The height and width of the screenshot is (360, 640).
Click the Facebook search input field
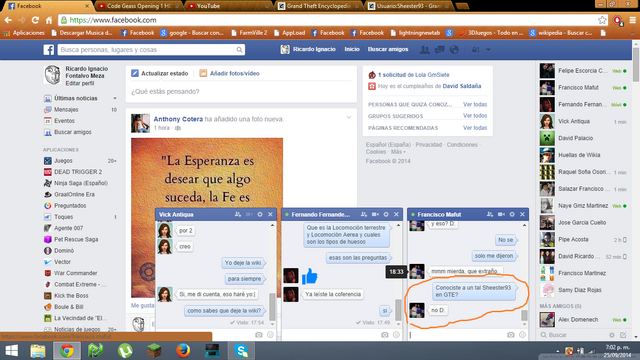pos(146,50)
